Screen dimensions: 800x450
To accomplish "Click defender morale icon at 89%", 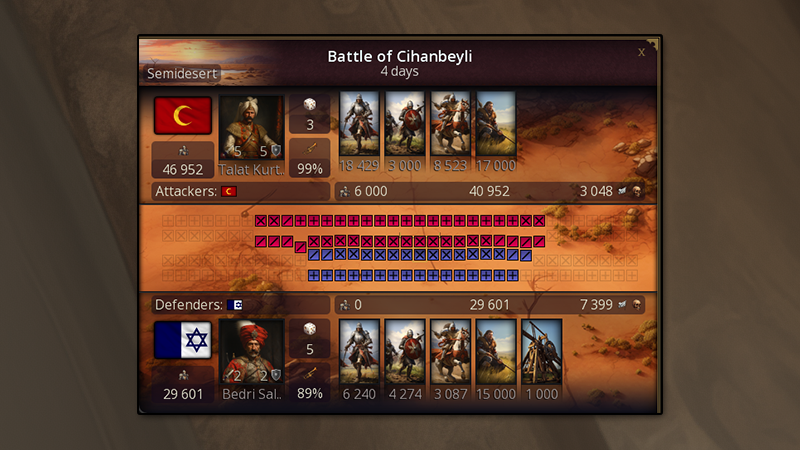I will pos(310,373).
